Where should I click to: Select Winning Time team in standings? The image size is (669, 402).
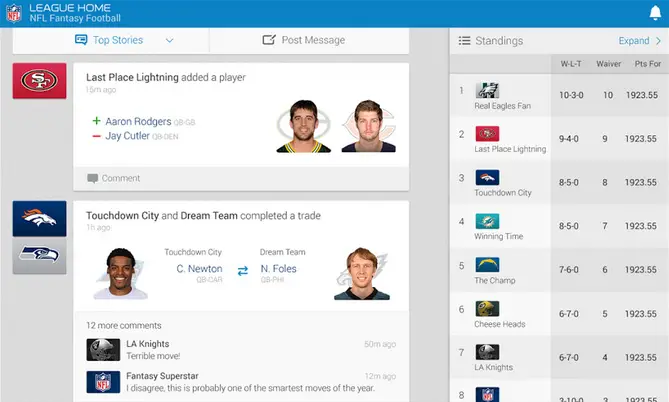coord(499,236)
